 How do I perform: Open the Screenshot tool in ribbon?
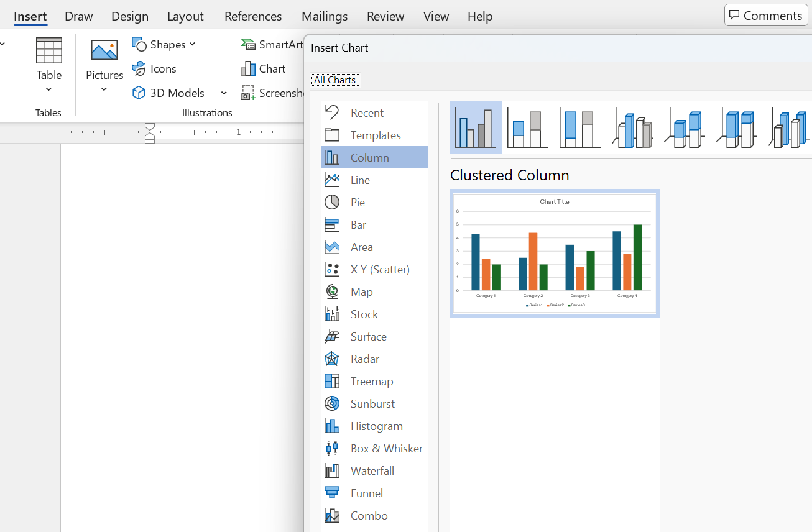(x=272, y=93)
